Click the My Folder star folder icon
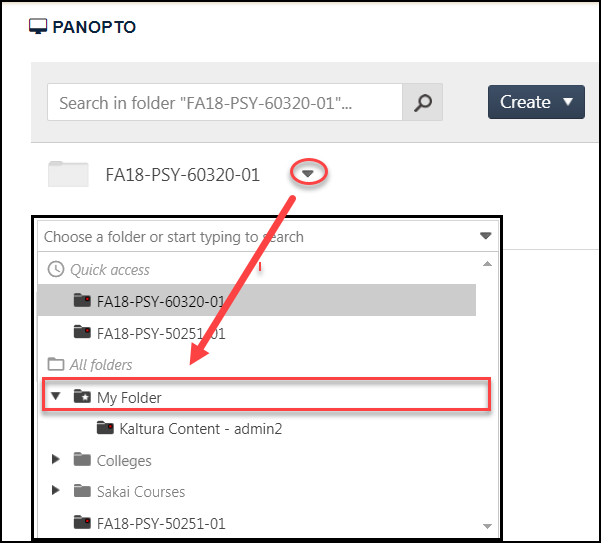The image size is (601, 543). (x=82, y=397)
